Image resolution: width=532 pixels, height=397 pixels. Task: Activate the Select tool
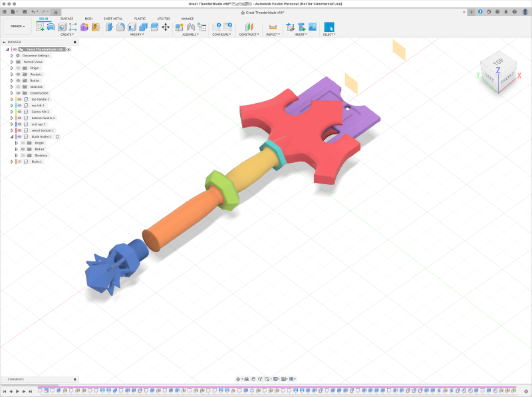coord(329,27)
